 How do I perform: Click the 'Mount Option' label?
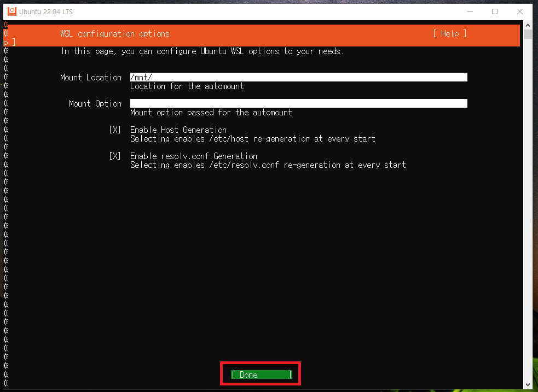tap(95, 103)
